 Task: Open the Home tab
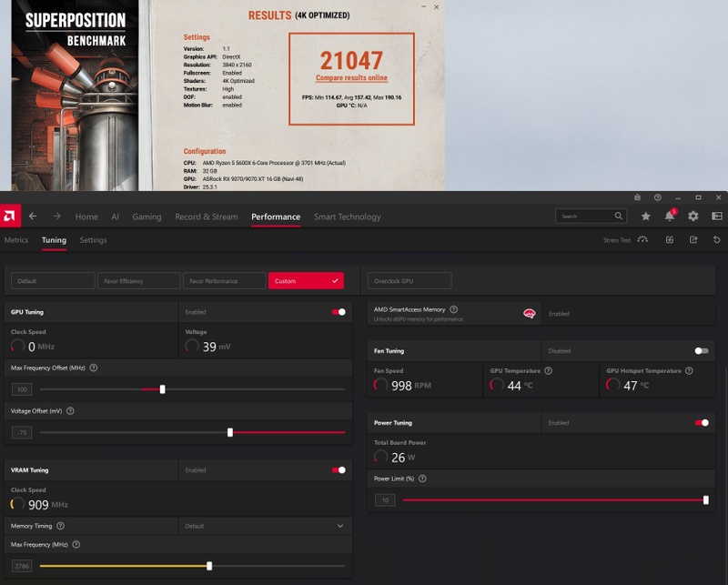(86, 217)
